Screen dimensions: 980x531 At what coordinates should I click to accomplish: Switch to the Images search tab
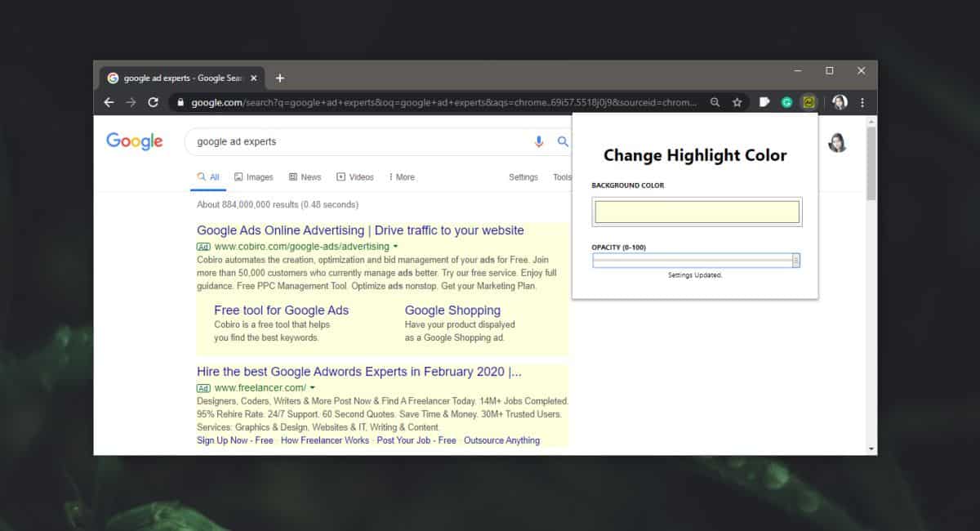click(x=254, y=176)
